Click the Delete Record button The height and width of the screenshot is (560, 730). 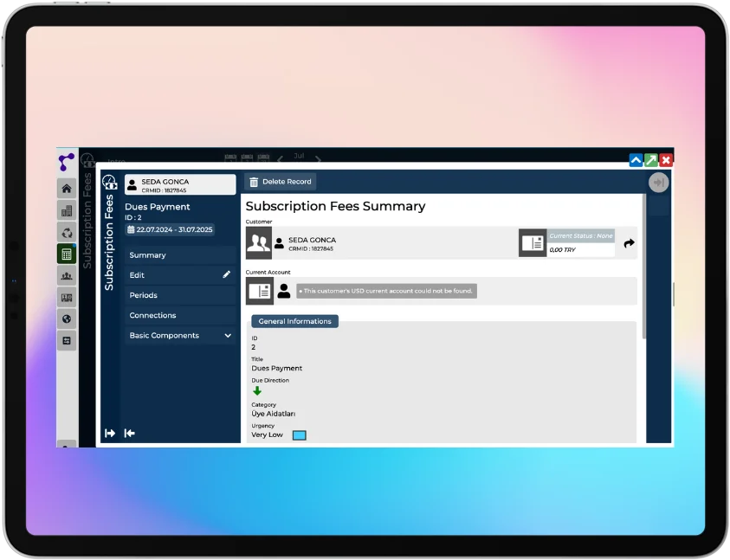coord(280,182)
